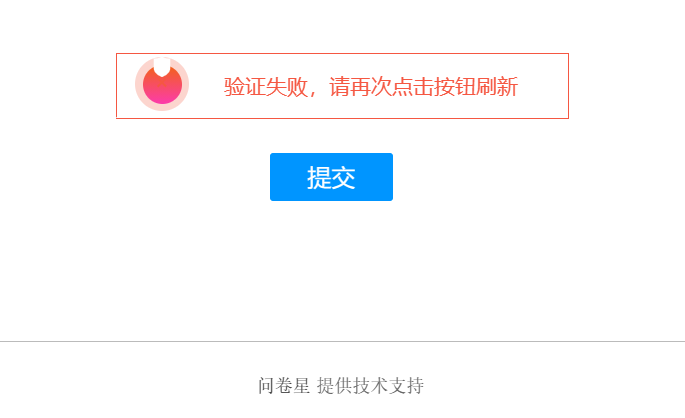Open the 问卷星 footer link
The width and height of the screenshot is (685, 418).
point(284,386)
